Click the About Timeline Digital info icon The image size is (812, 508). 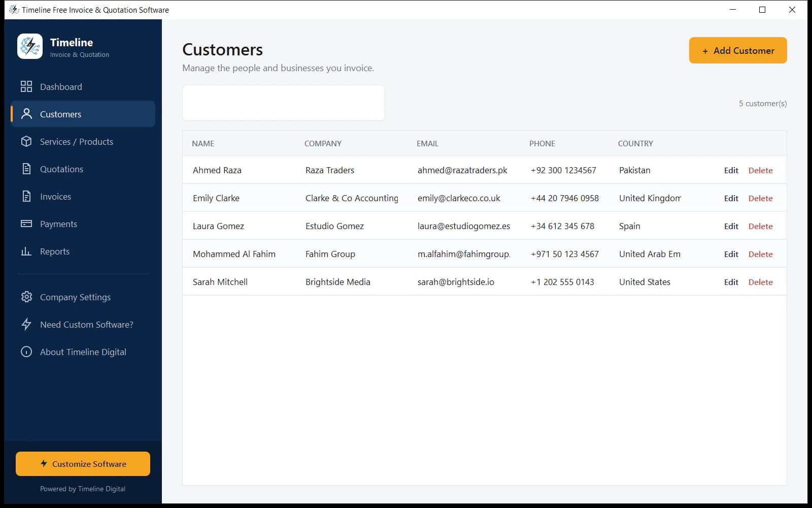pos(26,352)
